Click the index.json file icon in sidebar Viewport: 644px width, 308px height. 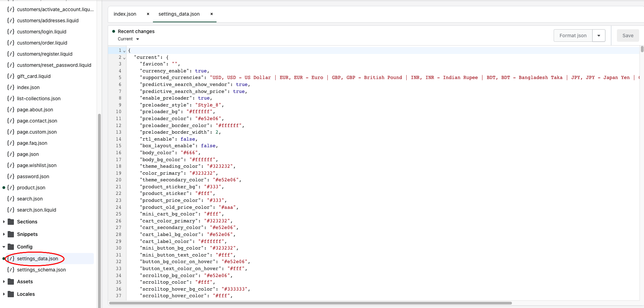11,87
